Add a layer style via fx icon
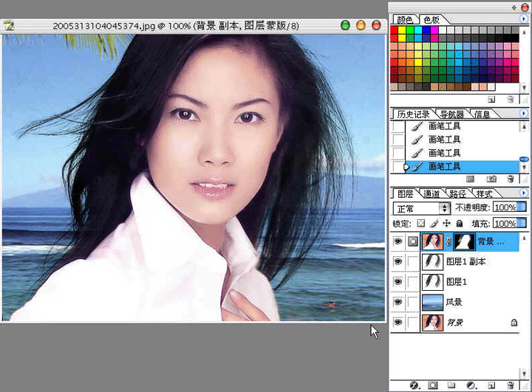This screenshot has width=532, height=392. click(415, 385)
